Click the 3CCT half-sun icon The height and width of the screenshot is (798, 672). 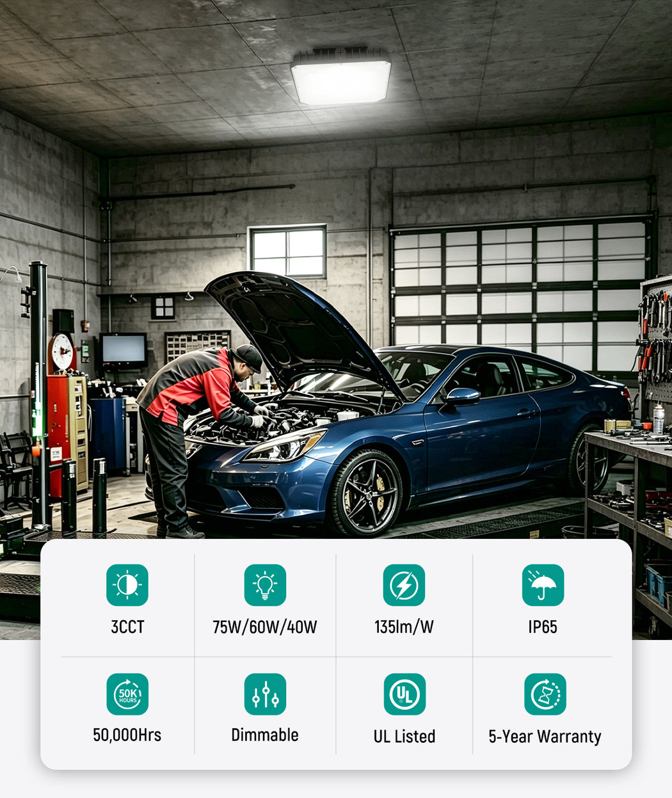127,585
